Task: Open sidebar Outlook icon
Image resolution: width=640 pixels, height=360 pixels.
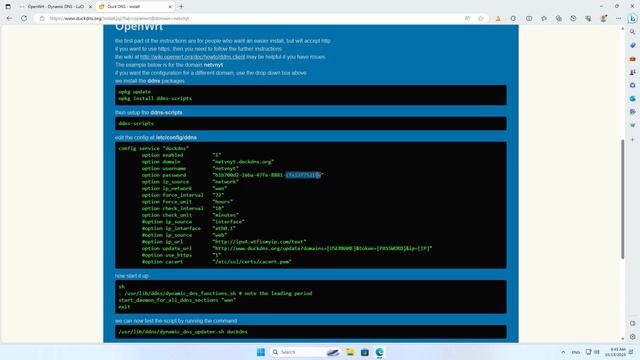Action: 632,99
